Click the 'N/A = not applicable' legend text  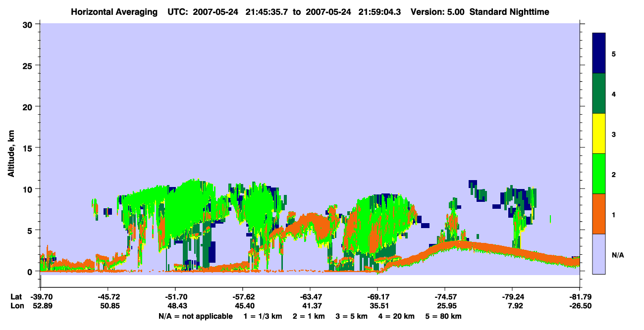pos(195,316)
